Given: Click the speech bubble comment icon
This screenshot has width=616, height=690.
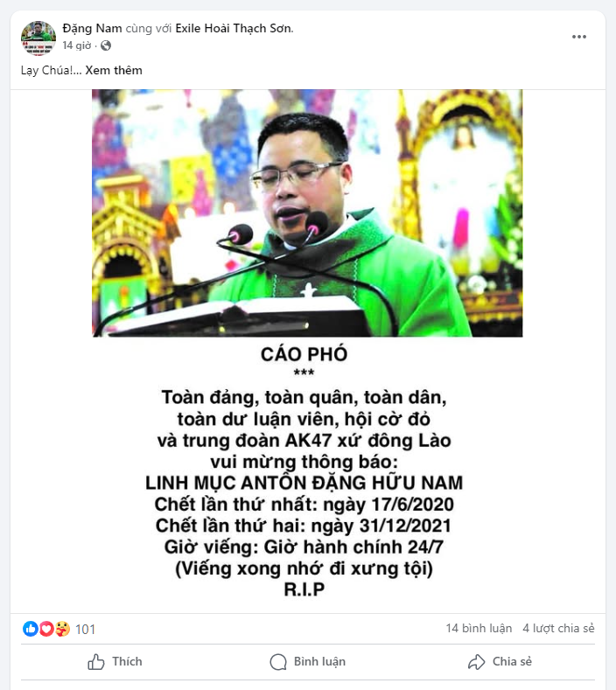Looking at the screenshot, I should [x=278, y=661].
